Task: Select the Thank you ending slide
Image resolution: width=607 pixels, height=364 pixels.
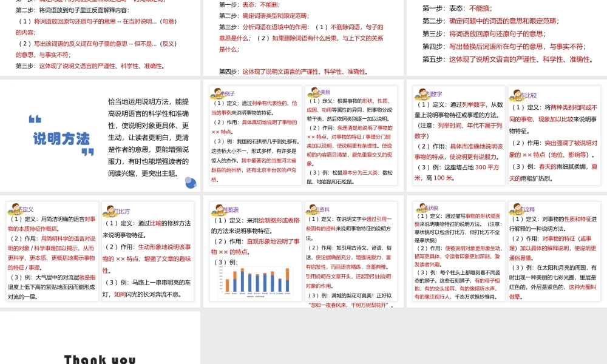Action: pos(100,337)
